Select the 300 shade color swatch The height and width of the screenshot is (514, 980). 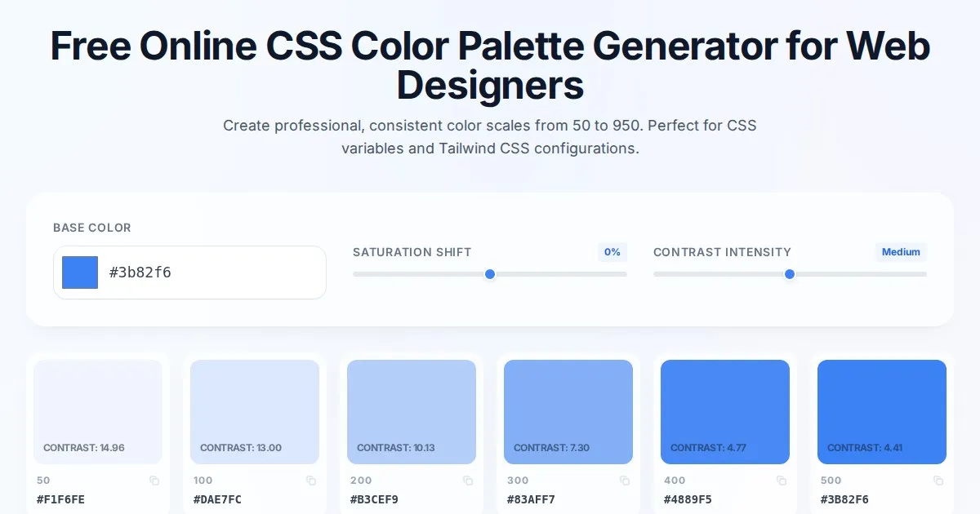(x=568, y=411)
